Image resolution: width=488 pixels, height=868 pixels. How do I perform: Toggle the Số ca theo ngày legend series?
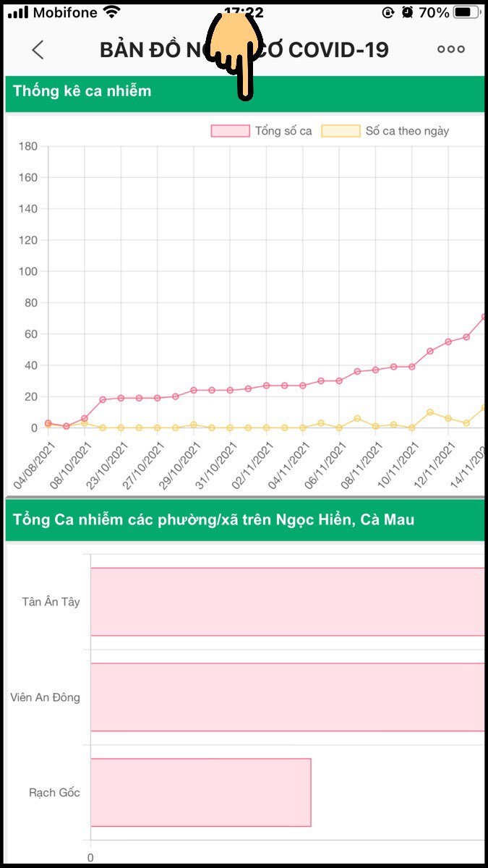[x=385, y=131]
